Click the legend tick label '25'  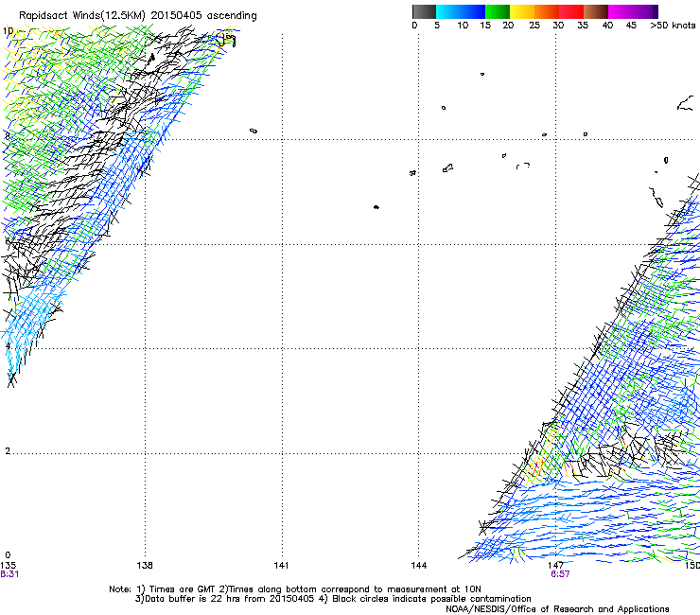[x=534, y=26]
